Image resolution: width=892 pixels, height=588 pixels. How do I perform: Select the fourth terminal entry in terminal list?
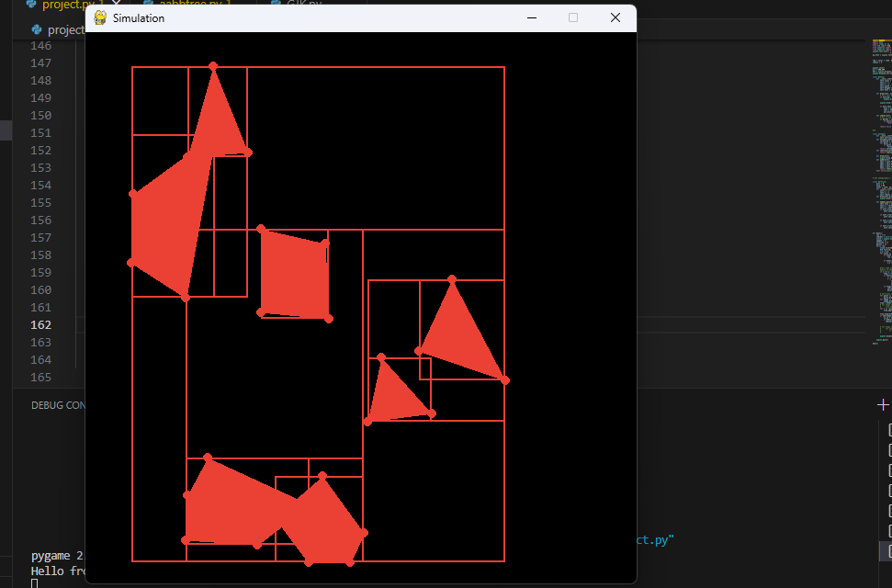pos(890,491)
